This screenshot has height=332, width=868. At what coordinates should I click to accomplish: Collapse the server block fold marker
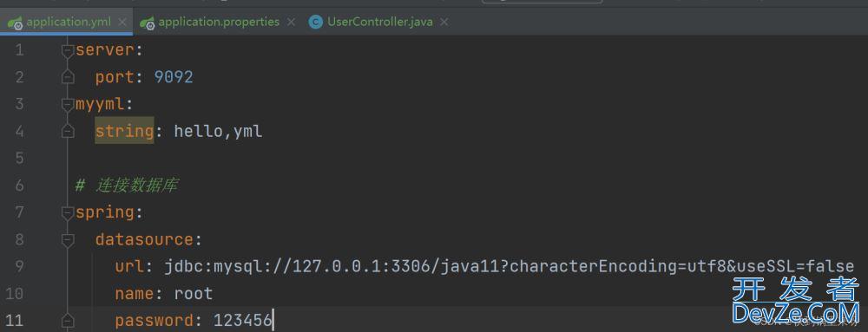[x=68, y=50]
